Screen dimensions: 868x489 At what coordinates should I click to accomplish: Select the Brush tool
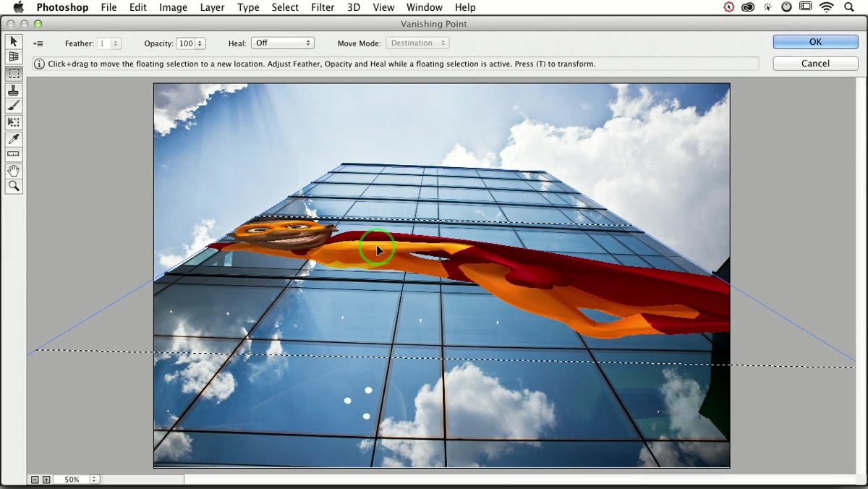coord(14,106)
